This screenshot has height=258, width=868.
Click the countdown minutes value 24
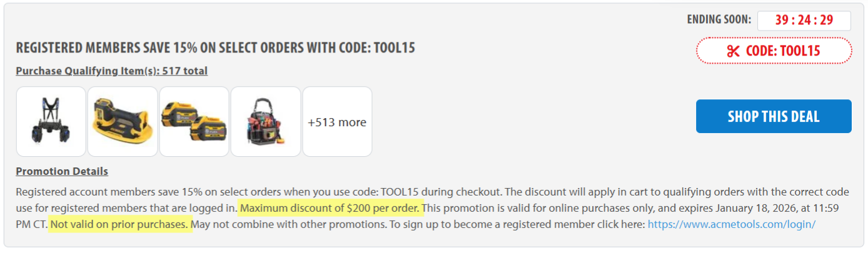(804, 20)
